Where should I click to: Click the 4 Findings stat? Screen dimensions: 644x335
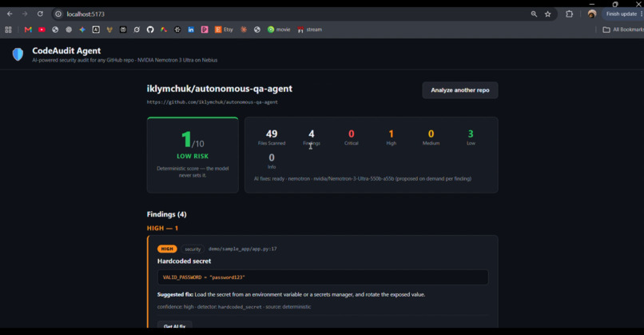(312, 138)
